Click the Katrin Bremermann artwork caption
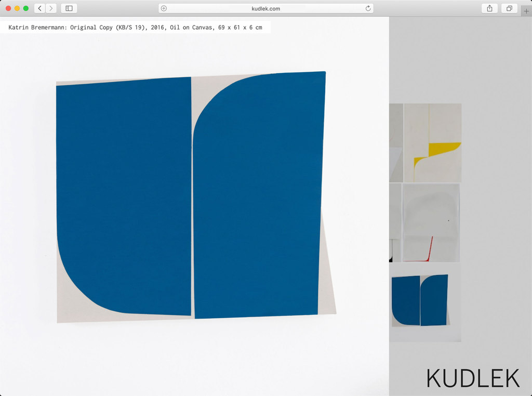532x396 pixels. [135, 28]
